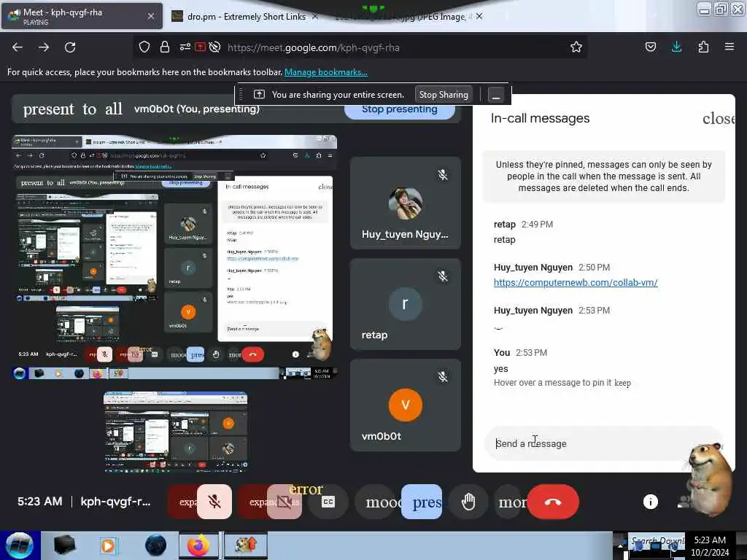The width and height of the screenshot is (747, 560).
Task: Toggle the microphone mute button
Action: coord(214,502)
